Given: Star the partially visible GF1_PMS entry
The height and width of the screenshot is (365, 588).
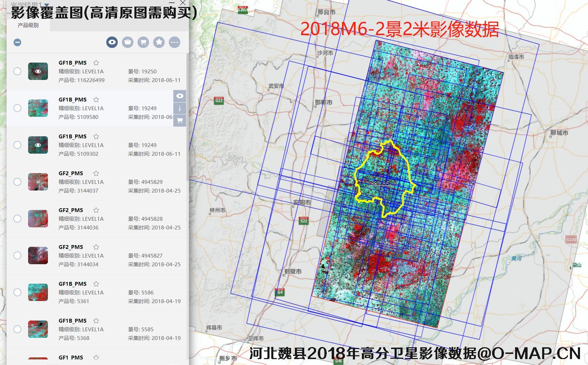Looking at the screenshot, I should point(96,357).
